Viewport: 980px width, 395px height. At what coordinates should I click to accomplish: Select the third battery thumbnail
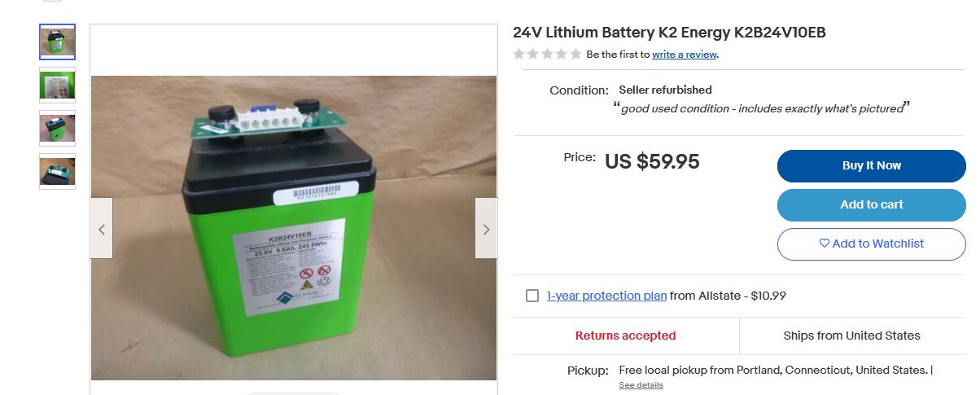[x=57, y=128]
